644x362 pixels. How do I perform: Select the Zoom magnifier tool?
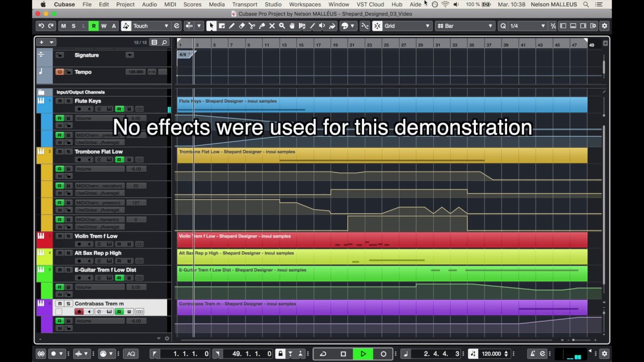point(282,26)
